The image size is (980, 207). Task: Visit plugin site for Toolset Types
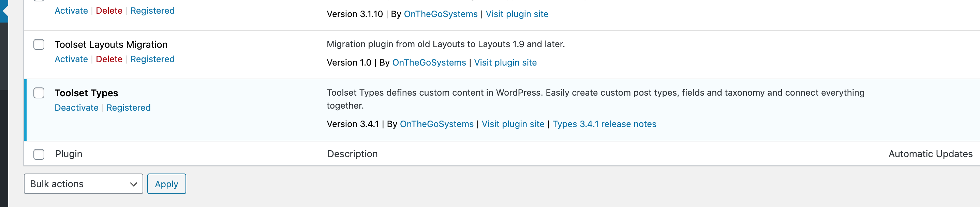coord(513,124)
